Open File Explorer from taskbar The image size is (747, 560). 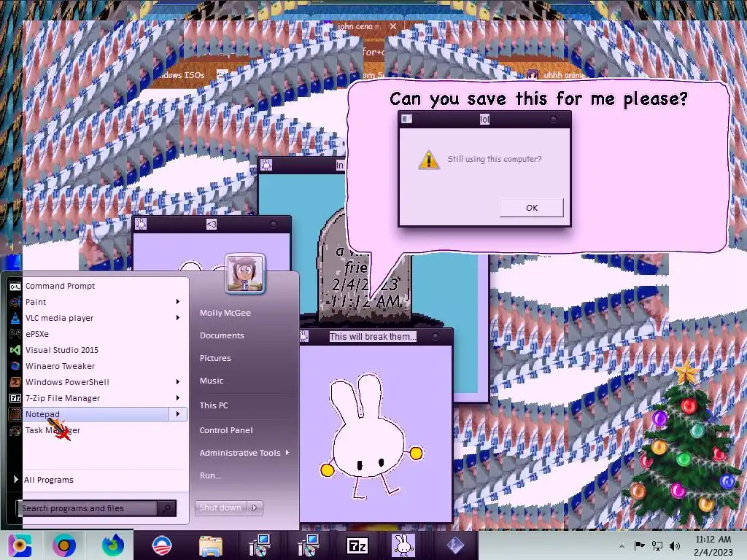(211, 545)
